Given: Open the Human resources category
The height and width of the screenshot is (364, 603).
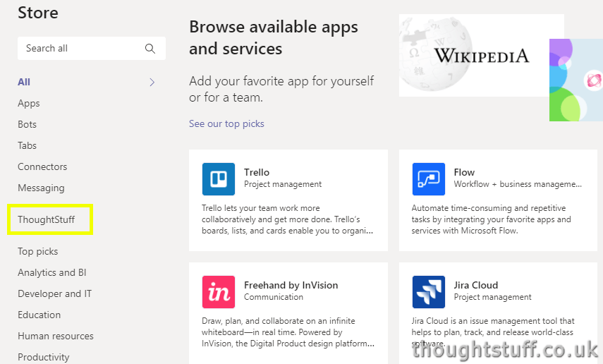Looking at the screenshot, I should click(x=56, y=336).
